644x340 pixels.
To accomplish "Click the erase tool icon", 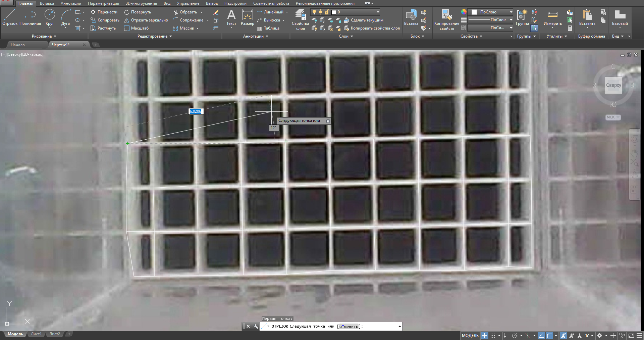I will point(216,12).
